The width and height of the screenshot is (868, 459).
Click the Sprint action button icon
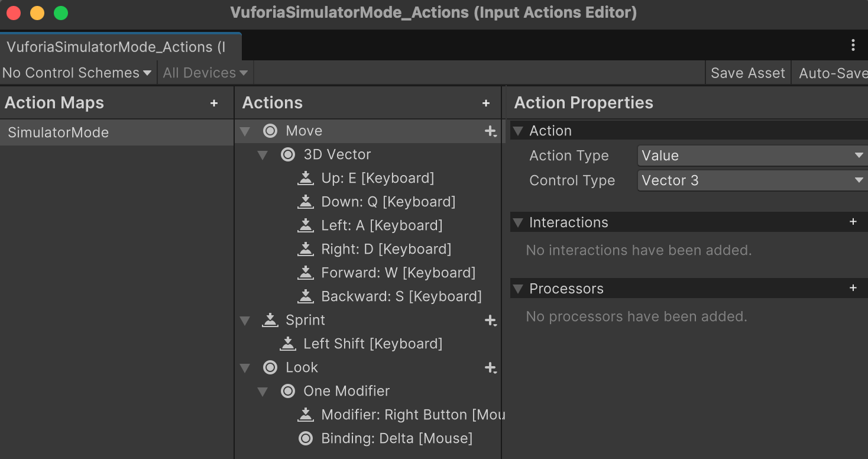click(270, 320)
